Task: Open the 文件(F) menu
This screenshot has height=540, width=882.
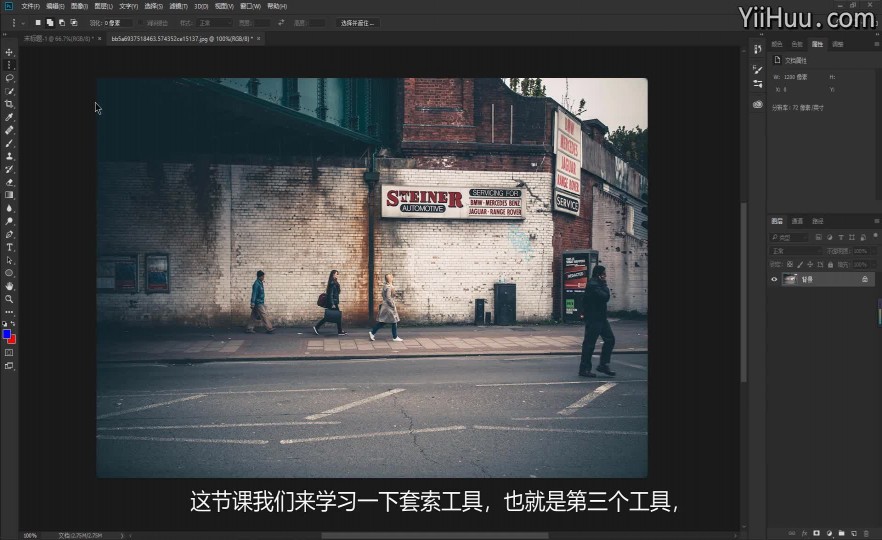Action: pyautogui.click(x=30, y=6)
